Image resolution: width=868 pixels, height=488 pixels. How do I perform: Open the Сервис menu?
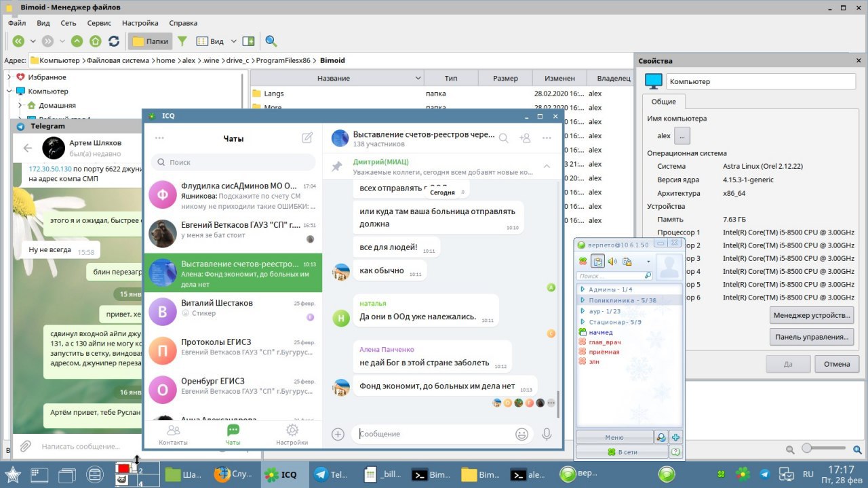(x=99, y=23)
